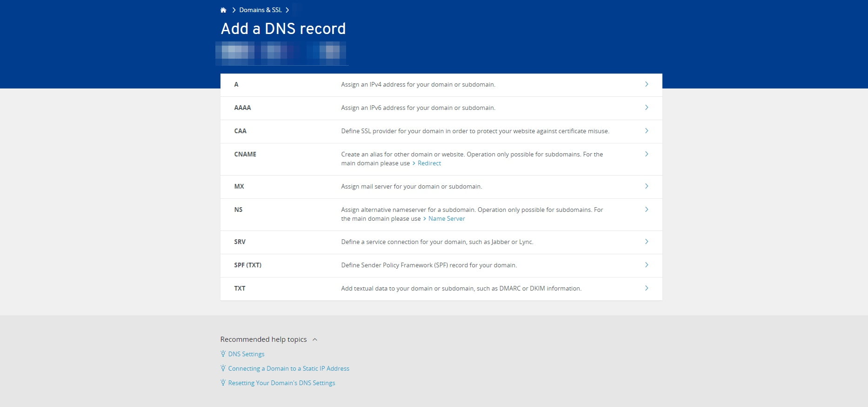
Task: Click the chevron arrow on CNAME row
Action: [x=646, y=154]
